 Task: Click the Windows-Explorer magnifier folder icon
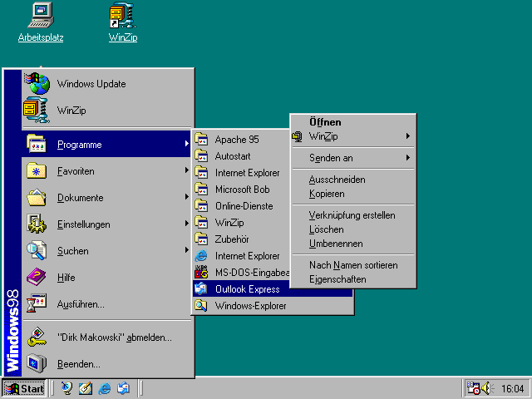201,305
